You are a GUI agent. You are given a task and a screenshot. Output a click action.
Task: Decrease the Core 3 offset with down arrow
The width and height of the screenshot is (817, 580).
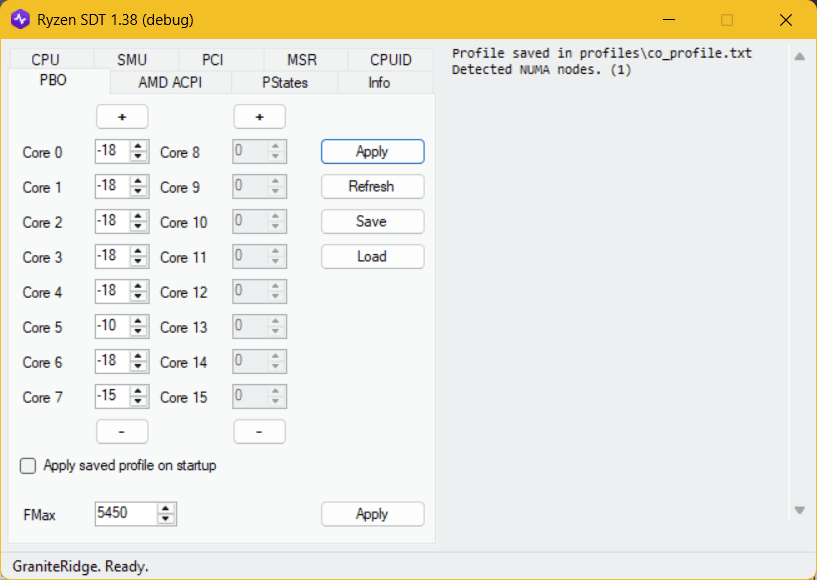(138, 261)
